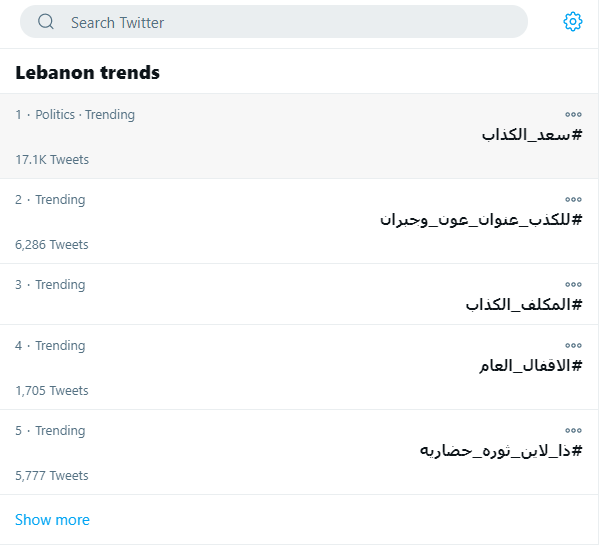Open the #ذا_لاين_ثوره_حضاريه hashtag
The height and width of the screenshot is (545, 605).
(x=501, y=450)
